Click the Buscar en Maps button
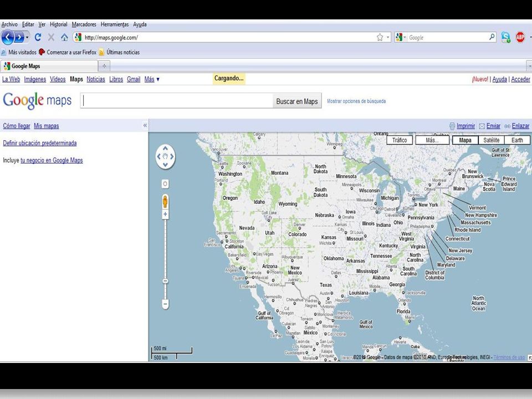Screen dimensions: 532x399 coord(297,101)
